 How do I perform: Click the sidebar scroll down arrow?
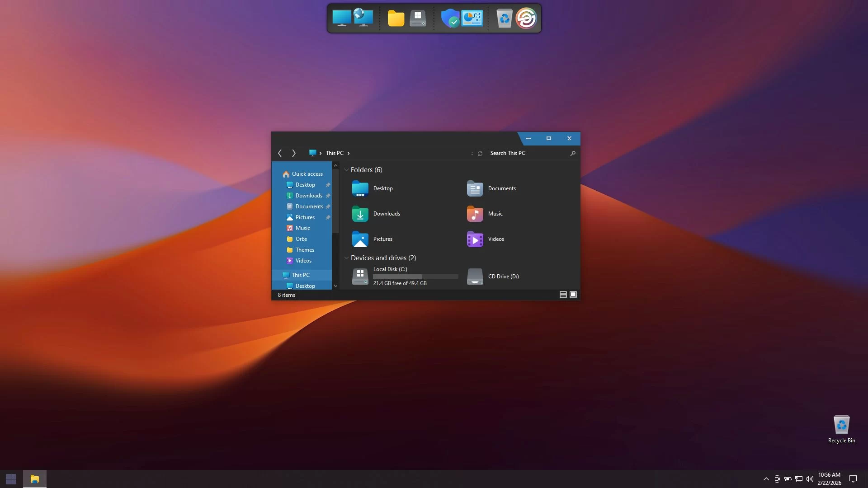click(x=335, y=286)
